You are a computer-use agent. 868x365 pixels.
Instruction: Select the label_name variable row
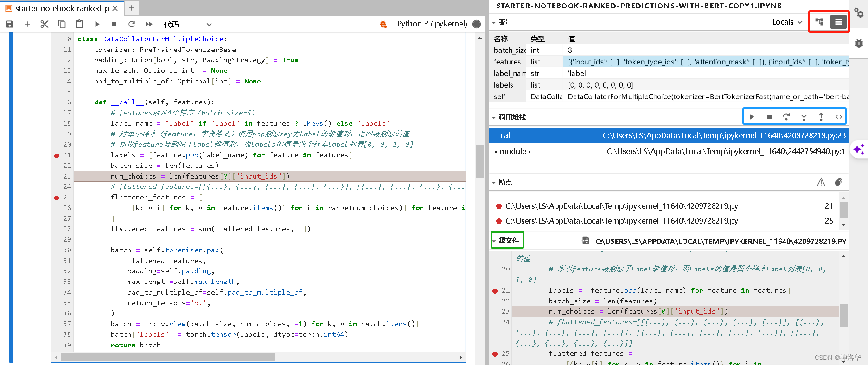pyautogui.click(x=669, y=73)
